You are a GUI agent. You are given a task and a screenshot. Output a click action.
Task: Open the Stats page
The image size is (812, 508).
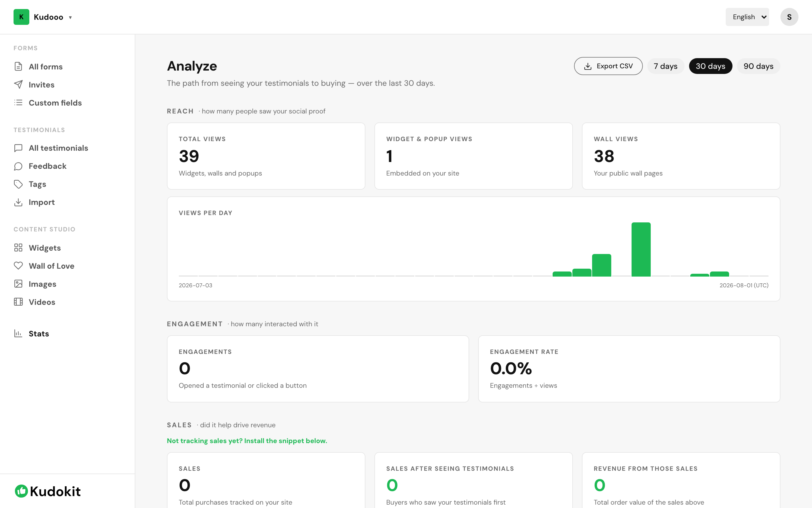point(39,334)
